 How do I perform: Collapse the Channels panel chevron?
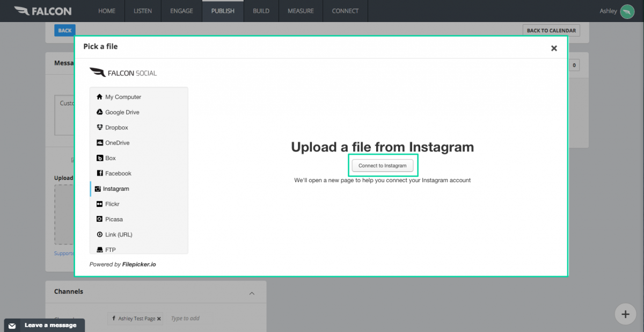[x=252, y=293]
